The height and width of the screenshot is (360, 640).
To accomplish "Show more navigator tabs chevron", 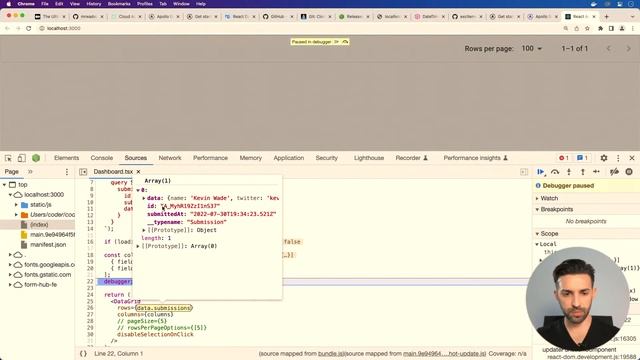I will [x=30, y=172].
